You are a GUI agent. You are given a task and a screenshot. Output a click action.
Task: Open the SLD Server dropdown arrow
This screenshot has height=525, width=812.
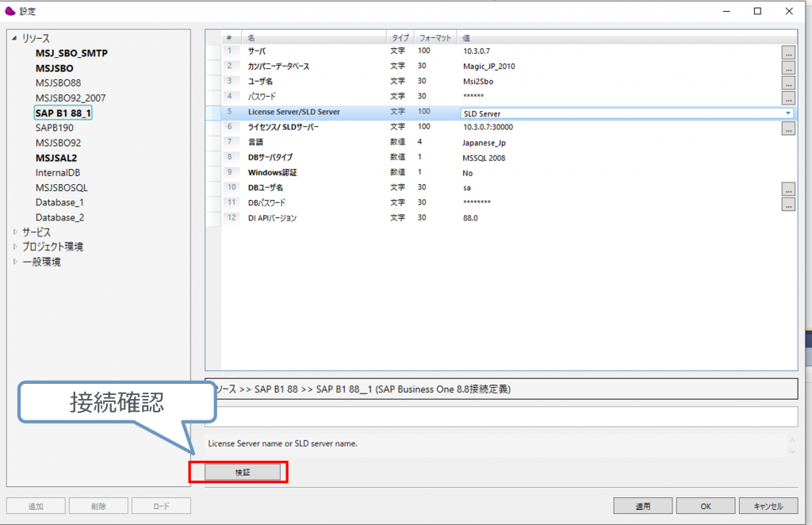[787, 113]
